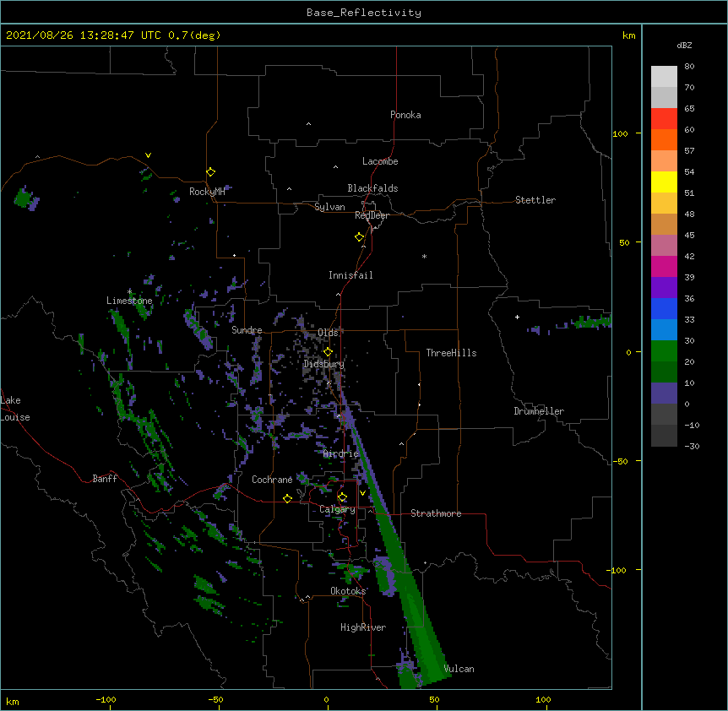Image resolution: width=728 pixels, height=711 pixels.
Task: Click the 100 km mark on the right axis
Action: click(620, 133)
